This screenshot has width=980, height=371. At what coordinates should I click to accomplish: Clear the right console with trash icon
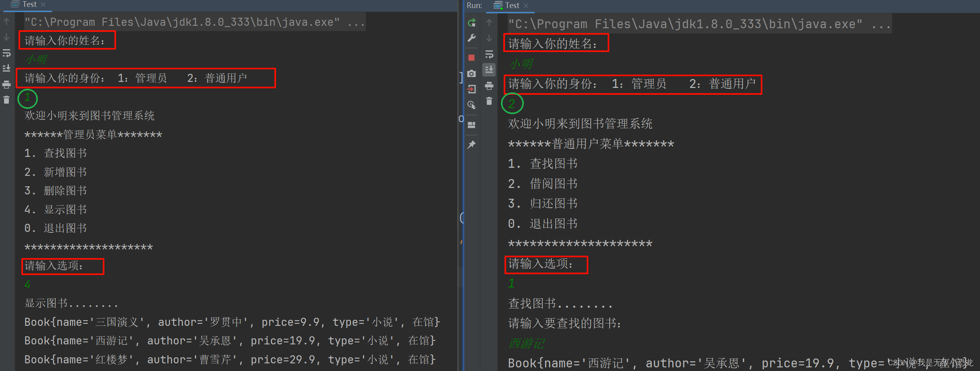[489, 101]
